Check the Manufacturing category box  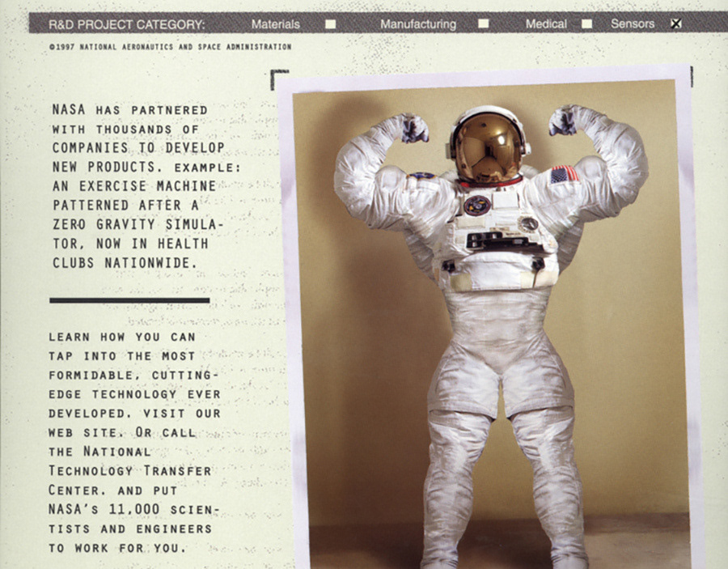pyautogui.click(x=484, y=23)
